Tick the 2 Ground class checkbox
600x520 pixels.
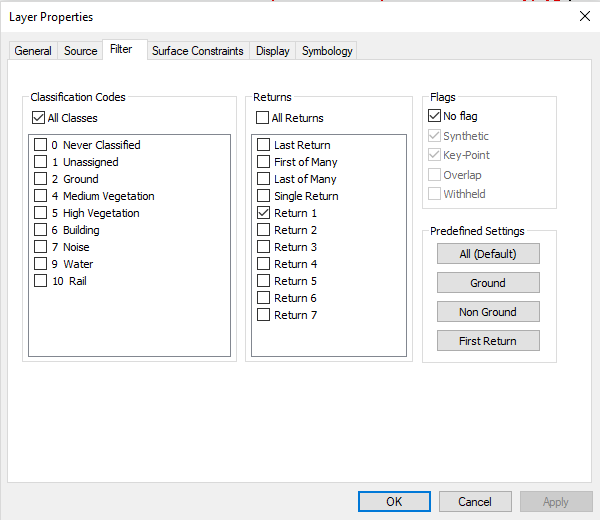(x=41, y=179)
